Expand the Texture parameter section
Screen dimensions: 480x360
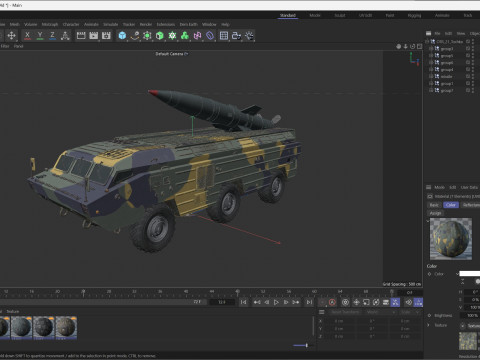(x=429, y=325)
